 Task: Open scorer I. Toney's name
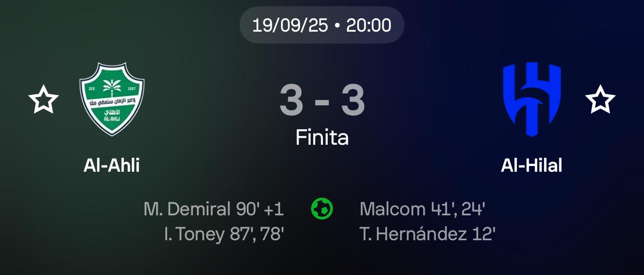tap(194, 234)
